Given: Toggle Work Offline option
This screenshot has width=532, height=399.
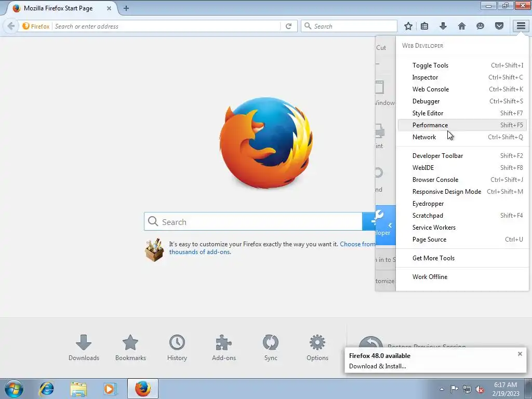Looking at the screenshot, I should (x=462, y=276).
